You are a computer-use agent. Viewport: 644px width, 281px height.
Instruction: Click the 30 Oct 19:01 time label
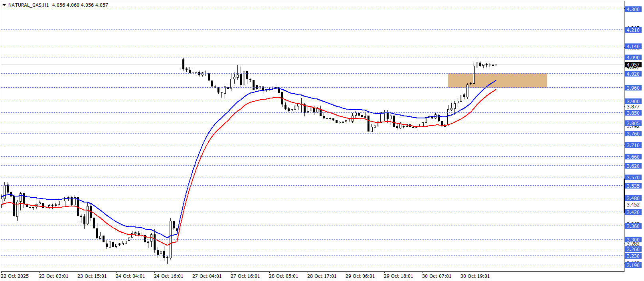[475, 276]
